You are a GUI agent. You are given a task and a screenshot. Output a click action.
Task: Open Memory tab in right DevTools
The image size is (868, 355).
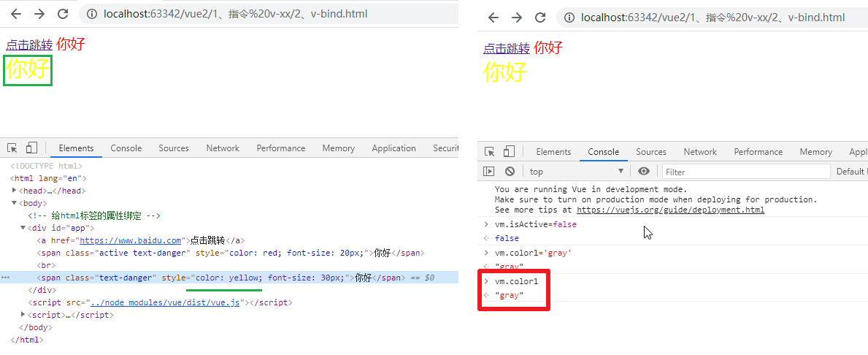tap(815, 152)
